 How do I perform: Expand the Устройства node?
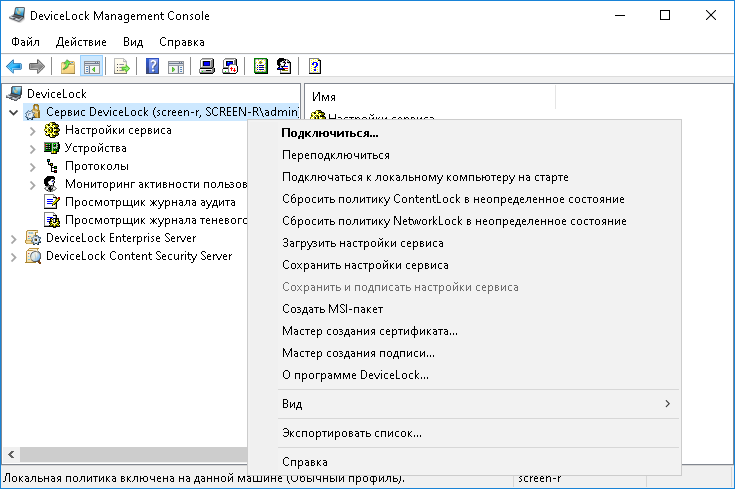(32, 149)
